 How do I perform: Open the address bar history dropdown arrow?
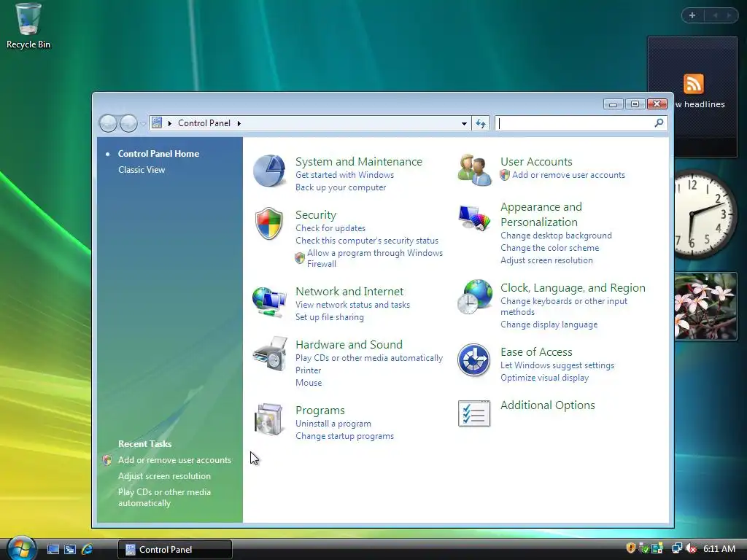point(464,124)
